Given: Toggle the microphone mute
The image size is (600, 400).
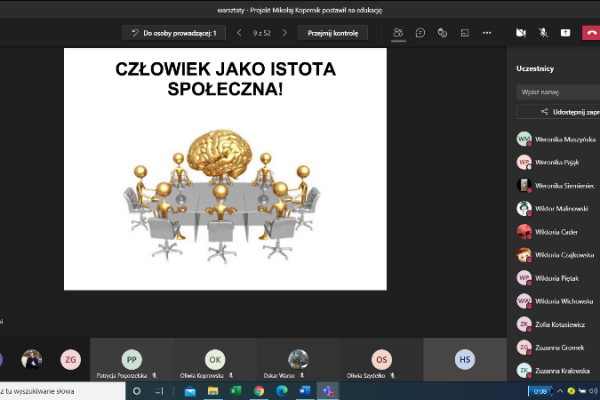Looking at the screenshot, I should [x=543, y=32].
